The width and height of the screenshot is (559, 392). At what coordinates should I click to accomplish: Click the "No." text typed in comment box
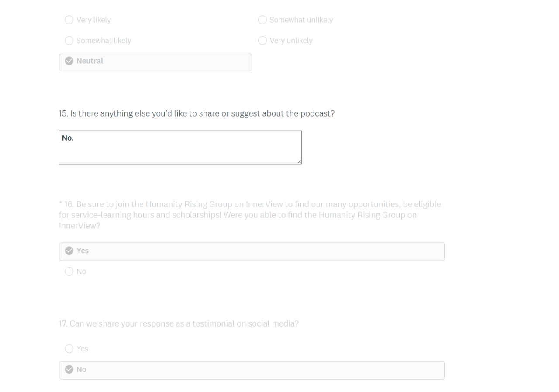click(68, 138)
